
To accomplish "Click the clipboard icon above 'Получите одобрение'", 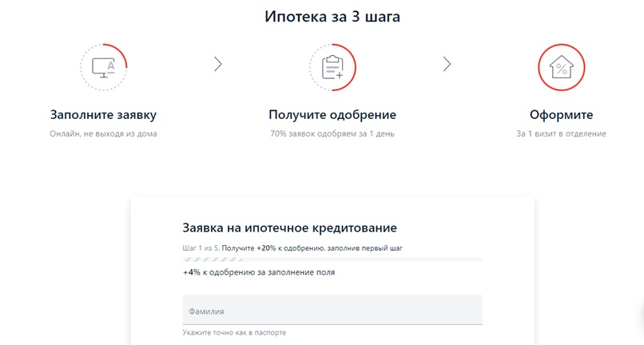I will [x=332, y=67].
